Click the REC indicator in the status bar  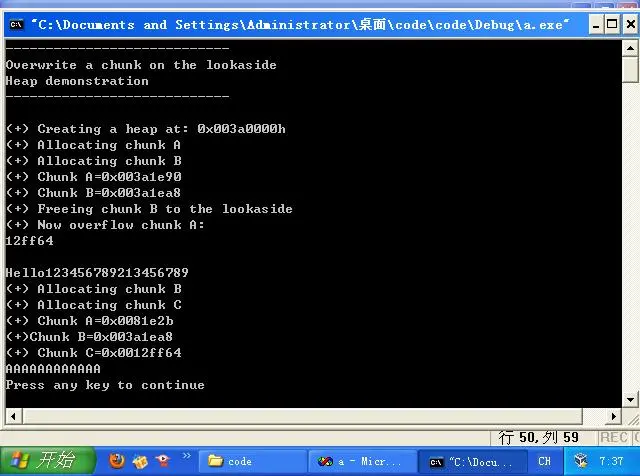click(613, 438)
